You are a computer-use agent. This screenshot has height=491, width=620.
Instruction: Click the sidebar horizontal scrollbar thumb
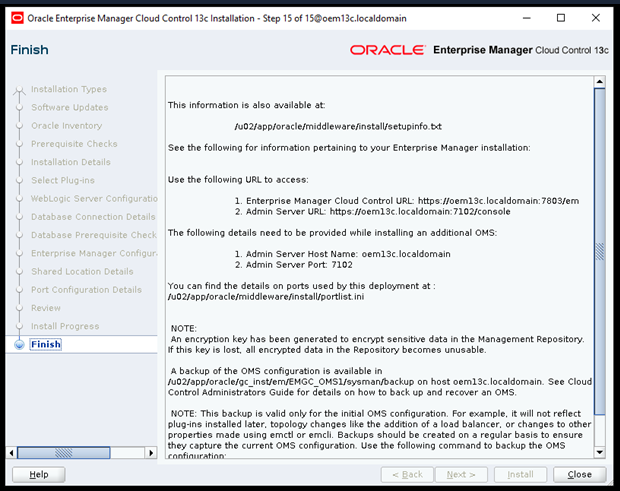tap(64, 453)
